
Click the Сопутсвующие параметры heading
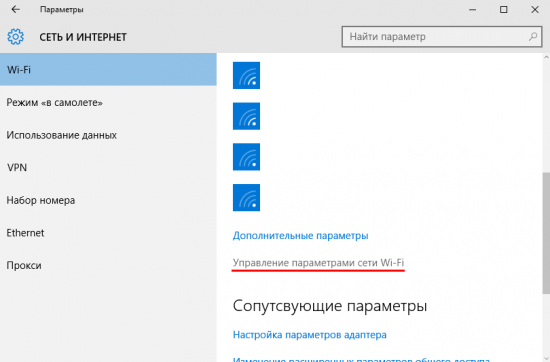point(330,306)
